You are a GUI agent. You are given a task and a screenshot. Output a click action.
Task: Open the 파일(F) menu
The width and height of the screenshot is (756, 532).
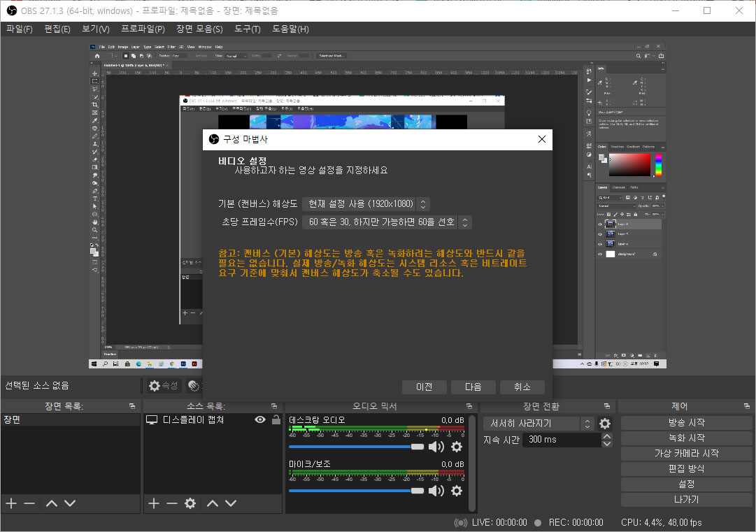(x=20, y=29)
